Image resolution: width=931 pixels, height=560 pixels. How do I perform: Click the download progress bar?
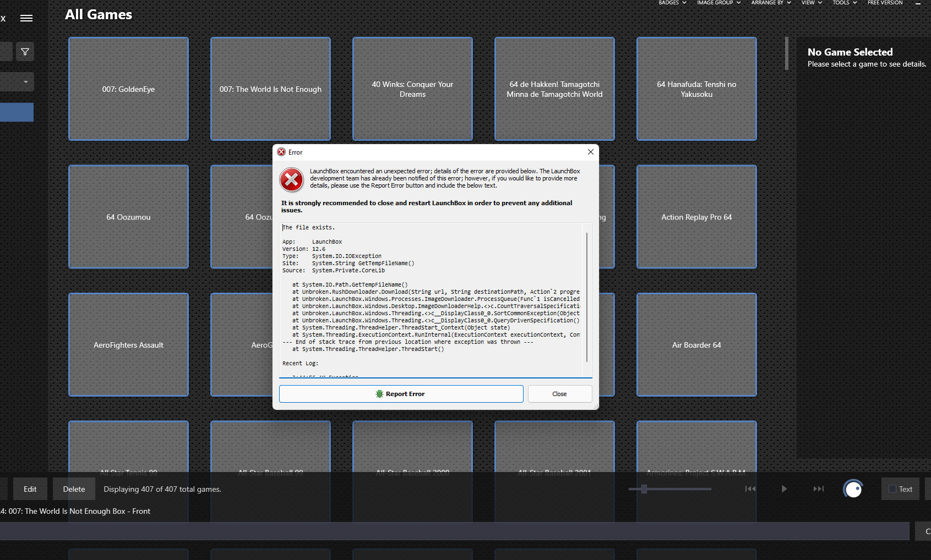454,531
